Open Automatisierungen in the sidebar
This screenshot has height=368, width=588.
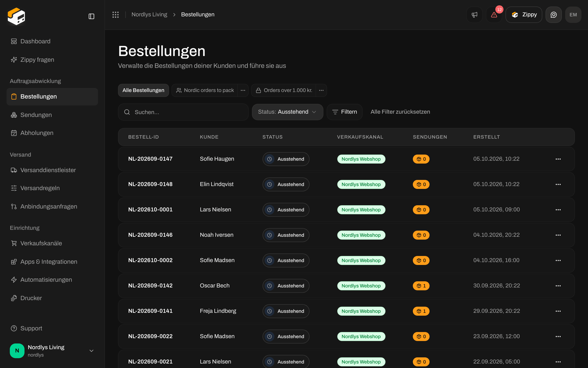(52, 280)
